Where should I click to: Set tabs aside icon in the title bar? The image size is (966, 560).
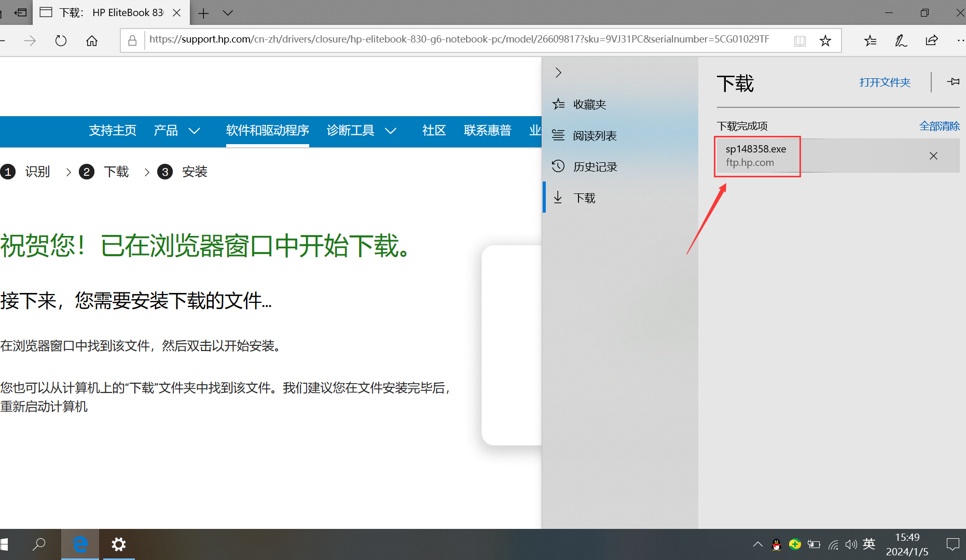(x=20, y=12)
